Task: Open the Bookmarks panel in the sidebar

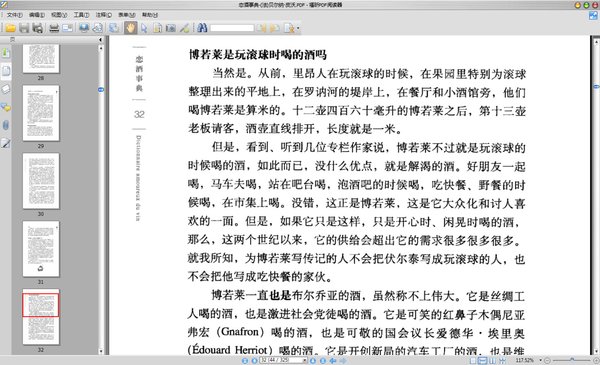Action: (6, 52)
